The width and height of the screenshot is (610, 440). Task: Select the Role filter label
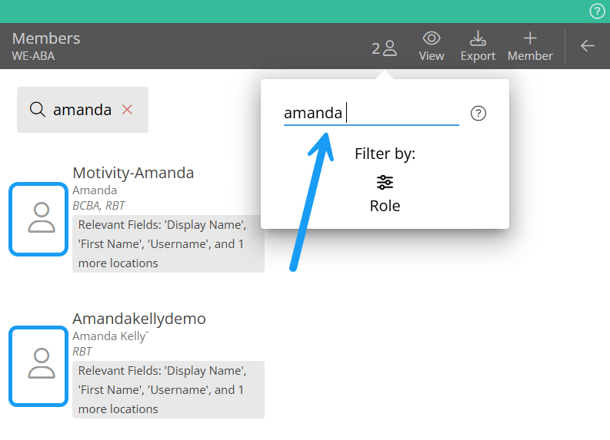tap(385, 205)
